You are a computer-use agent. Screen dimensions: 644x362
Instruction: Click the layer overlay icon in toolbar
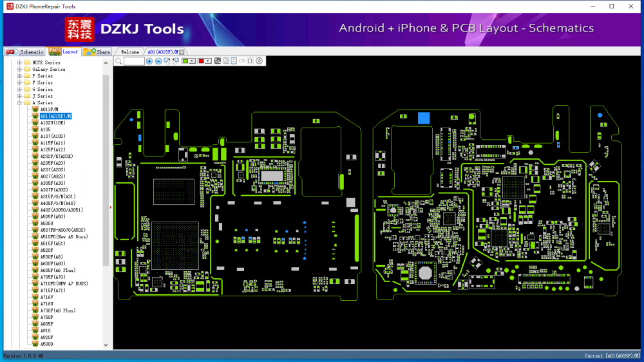(x=218, y=61)
